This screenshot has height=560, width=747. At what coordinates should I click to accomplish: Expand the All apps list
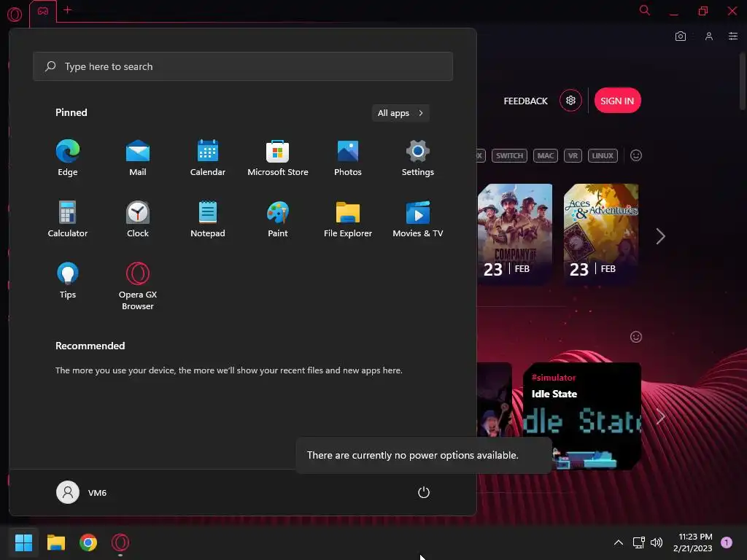coord(400,113)
